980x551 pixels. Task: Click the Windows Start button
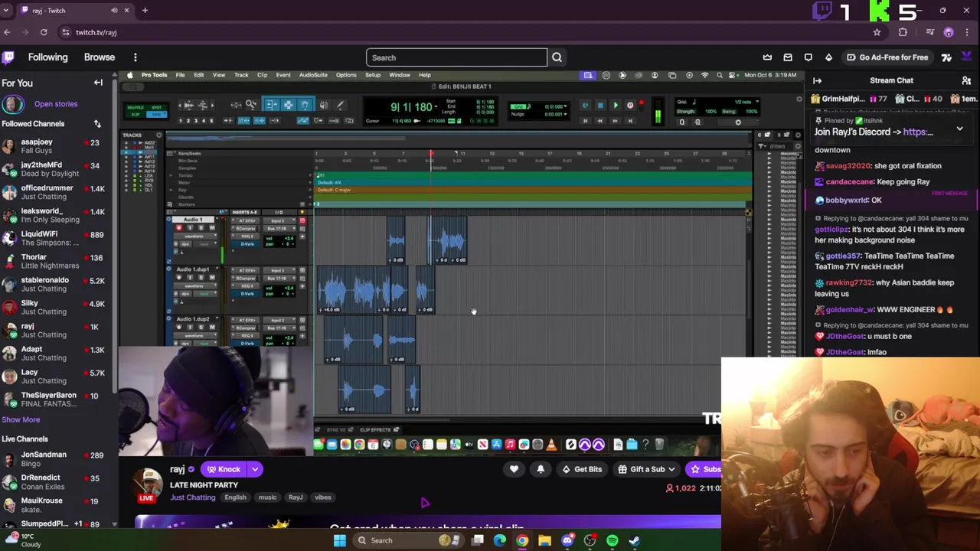[x=339, y=540]
